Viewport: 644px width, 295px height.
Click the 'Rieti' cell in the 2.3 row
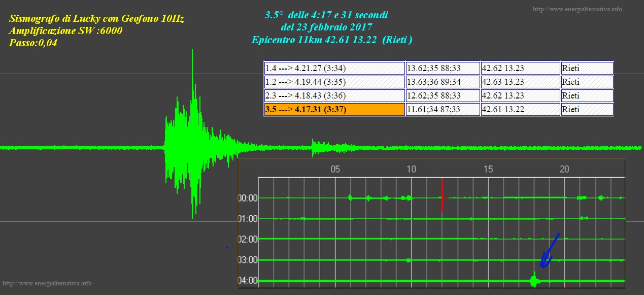coord(587,95)
